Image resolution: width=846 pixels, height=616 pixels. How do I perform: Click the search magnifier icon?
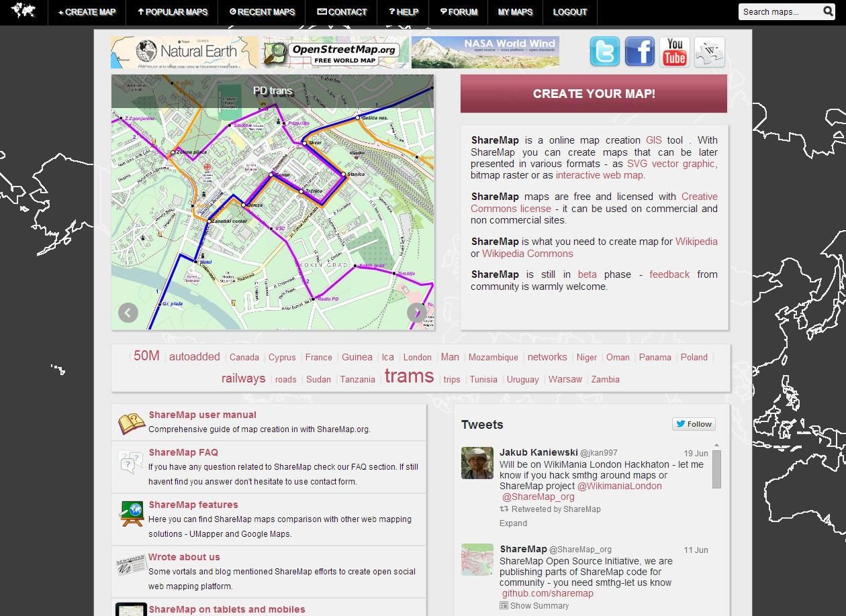pos(829,11)
